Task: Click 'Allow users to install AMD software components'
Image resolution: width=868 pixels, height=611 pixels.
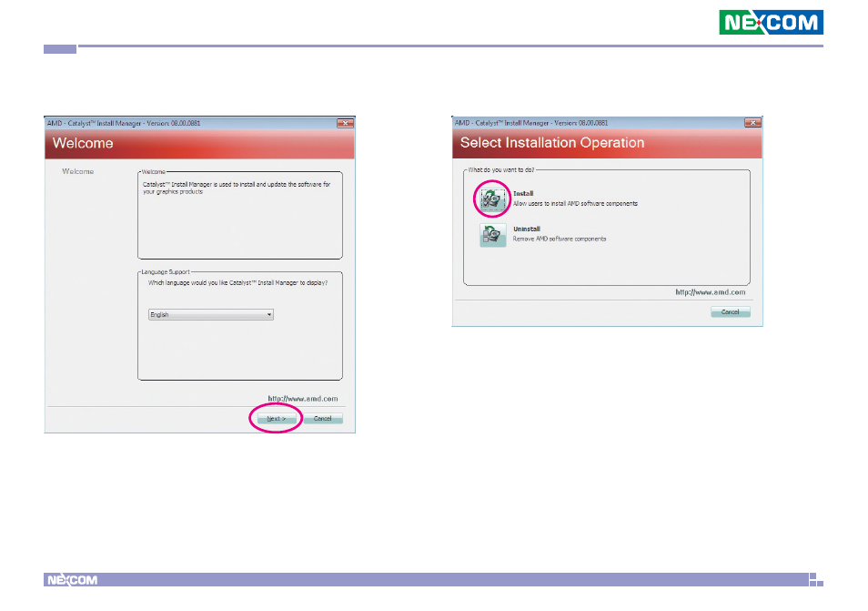Action: point(575,203)
